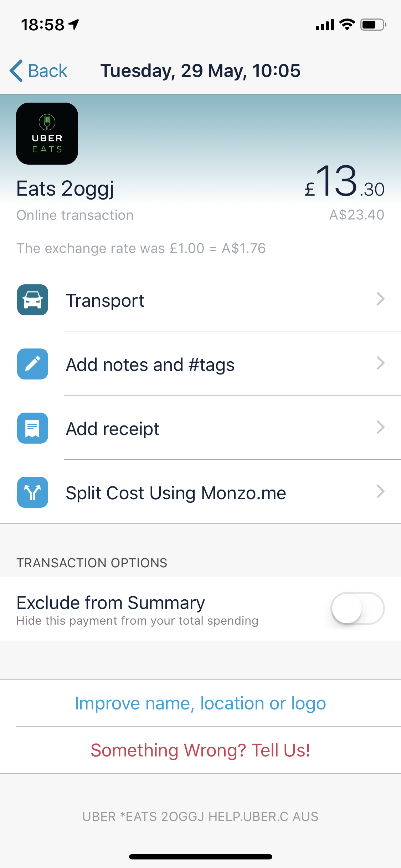Tap the Eats 2oggj merchant name

coord(65,188)
